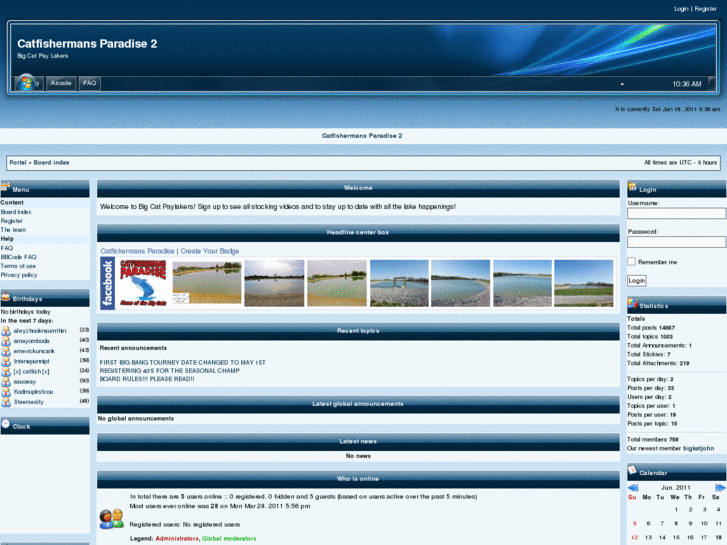727x545 pixels.
Task: Click the small up arrow in taskbar
Action: click(622, 84)
